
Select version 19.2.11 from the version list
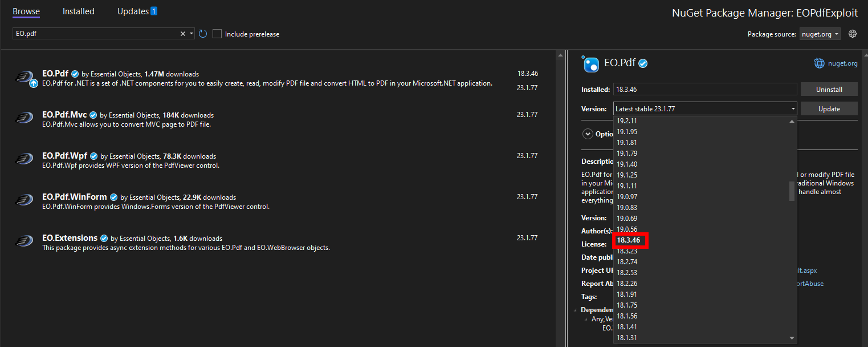(x=628, y=120)
